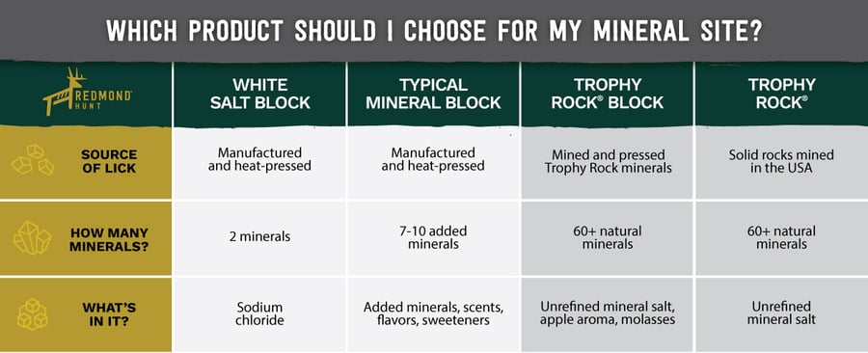
Task: Select the Typical Mineral Block column header
Action: click(433, 94)
